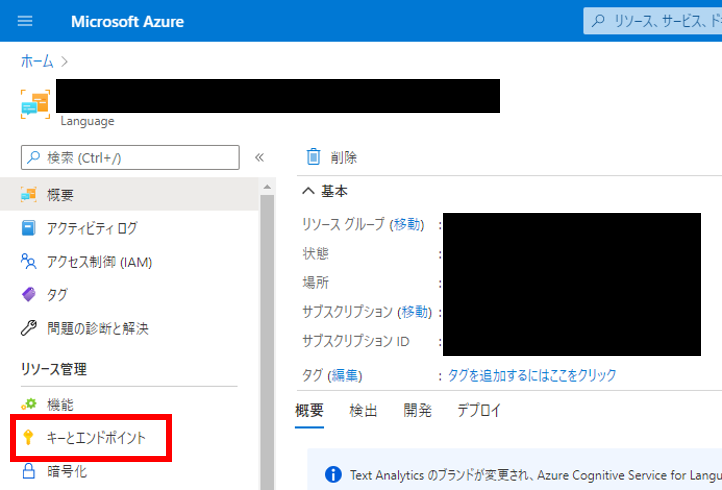The image size is (722, 490).
Task: Open the hamburger portal menu
Action: tap(25, 21)
